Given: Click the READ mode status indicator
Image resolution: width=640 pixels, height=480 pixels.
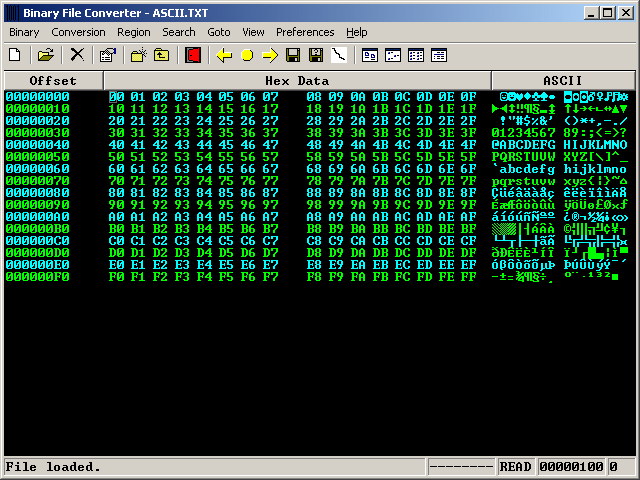Looking at the screenshot, I should 516,467.
